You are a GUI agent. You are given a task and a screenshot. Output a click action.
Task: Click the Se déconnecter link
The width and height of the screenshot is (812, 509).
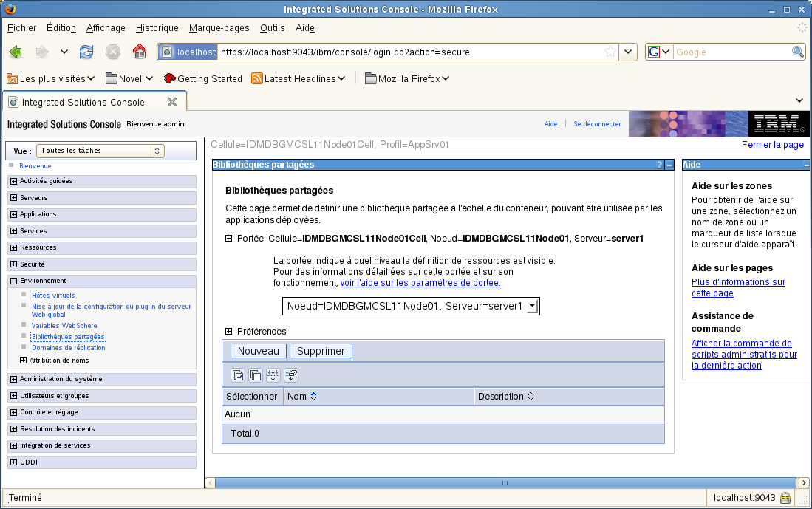[597, 124]
